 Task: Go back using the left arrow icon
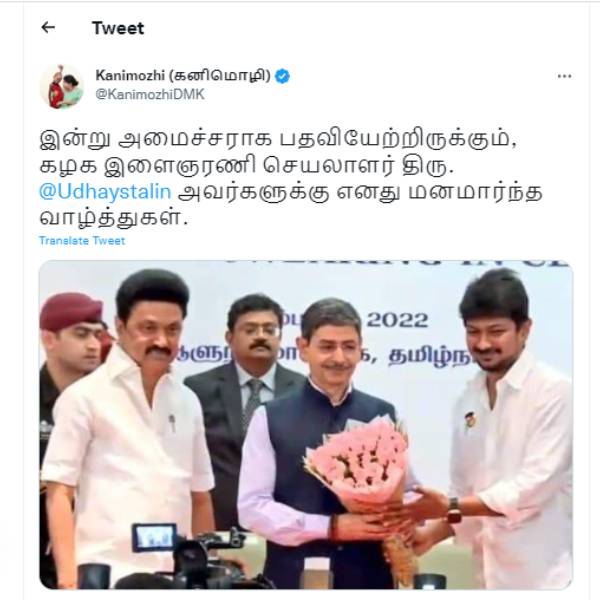[48, 28]
